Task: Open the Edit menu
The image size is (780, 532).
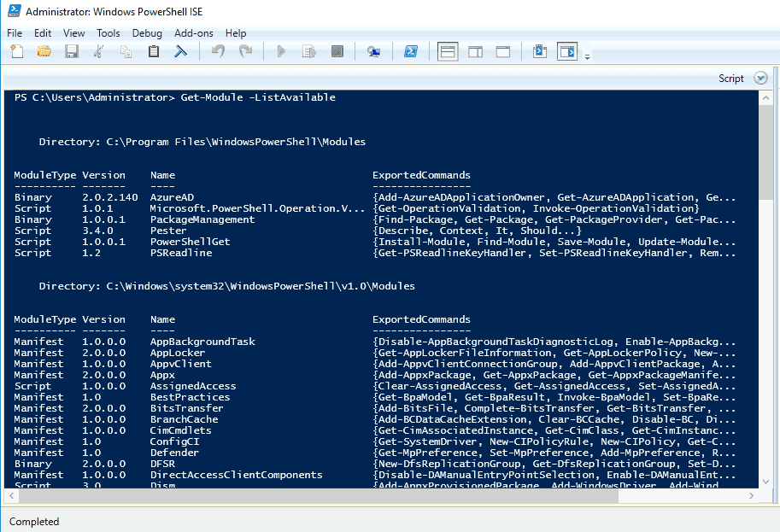Action: [x=43, y=33]
